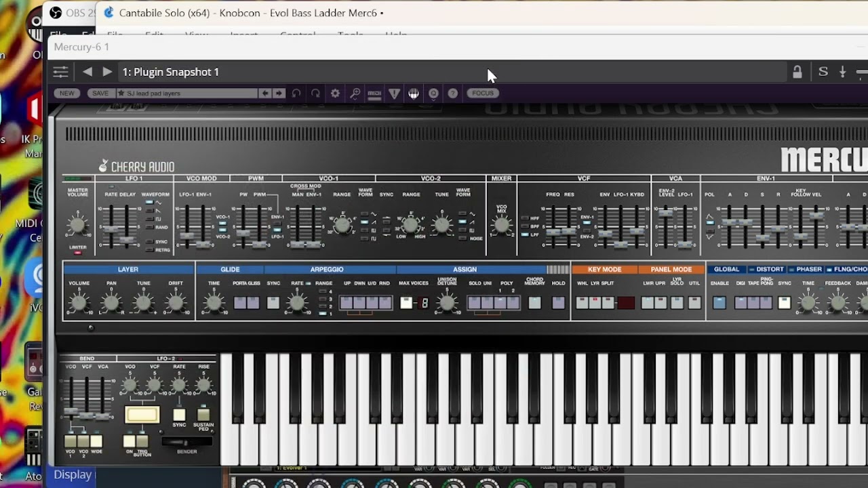Click the LFO-2 RATE knob
Viewport: 868px width, 488px height.
(x=179, y=386)
